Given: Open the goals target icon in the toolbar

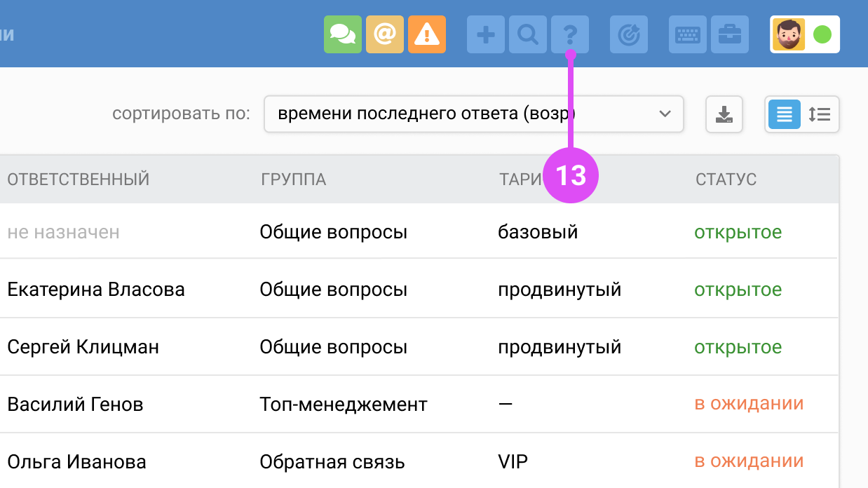Looking at the screenshot, I should pos(628,34).
